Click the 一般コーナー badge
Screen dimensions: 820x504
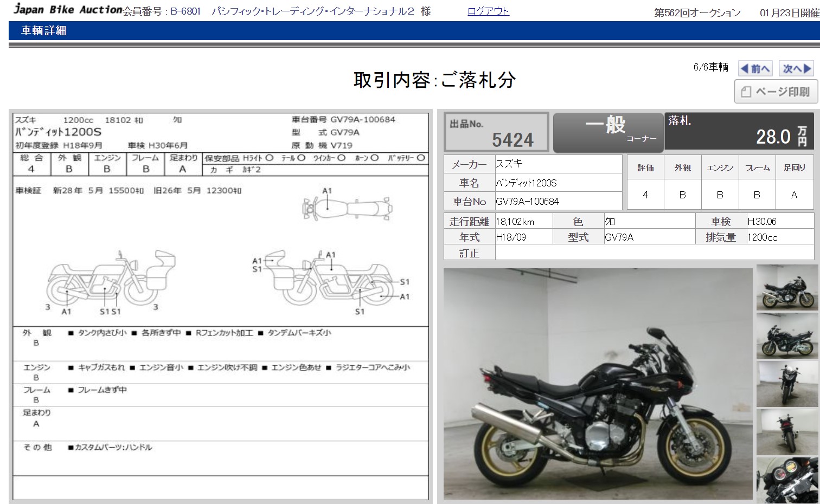[x=607, y=132]
